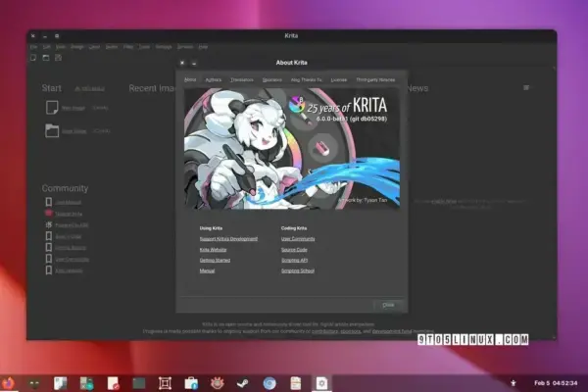Open the Help menu in Krita

coord(203,47)
